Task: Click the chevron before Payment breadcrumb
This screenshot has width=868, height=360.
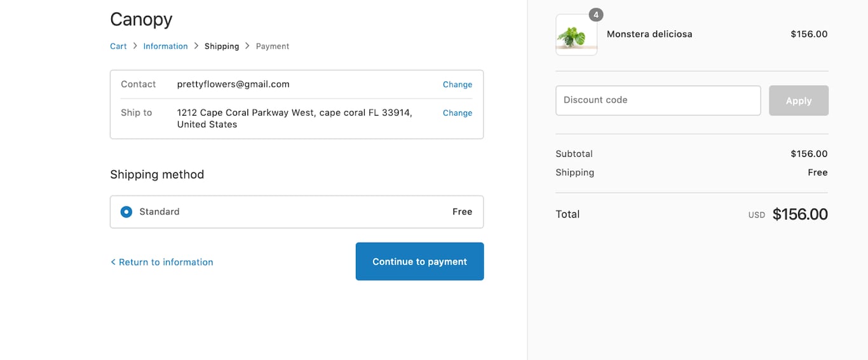Action: pos(248,46)
